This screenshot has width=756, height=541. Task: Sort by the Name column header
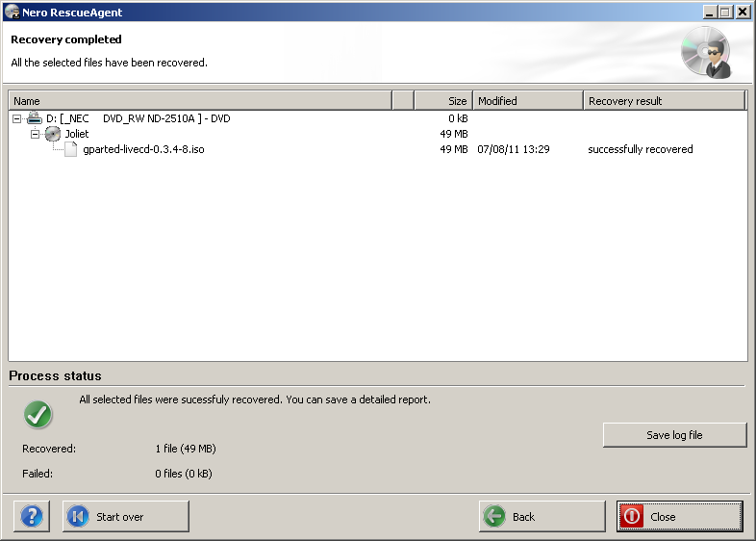(x=200, y=101)
